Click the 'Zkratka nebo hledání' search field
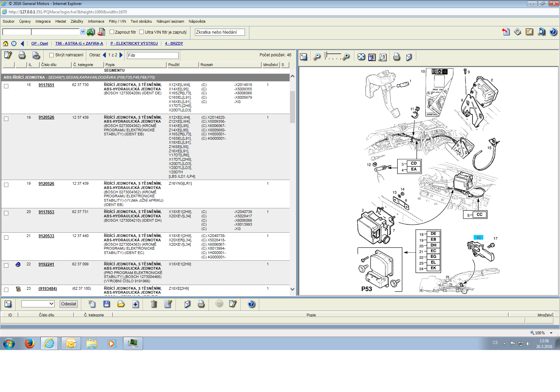The image size is (560, 392). pyautogui.click(x=220, y=32)
